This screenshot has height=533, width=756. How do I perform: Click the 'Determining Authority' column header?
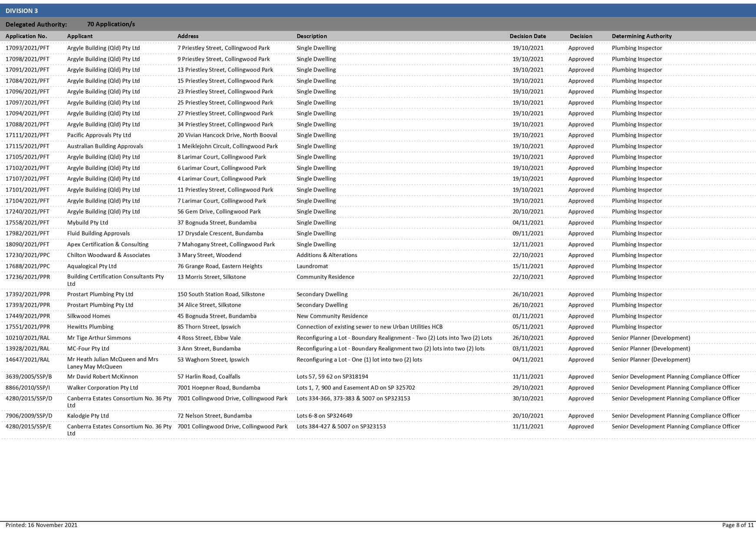point(642,36)
